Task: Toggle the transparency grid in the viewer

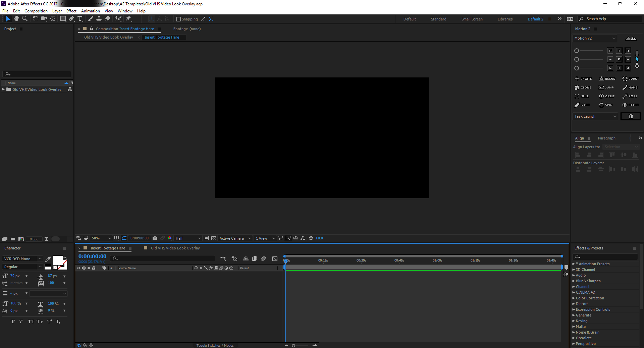Action: pyautogui.click(x=214, y=238)
